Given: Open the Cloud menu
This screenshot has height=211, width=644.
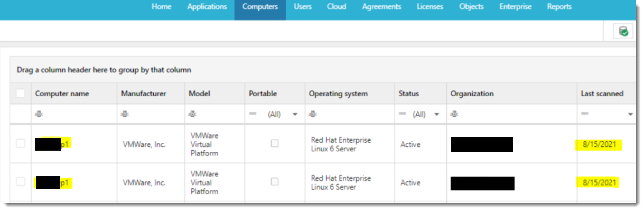Looking at the screenshot, I should (337, 7).
